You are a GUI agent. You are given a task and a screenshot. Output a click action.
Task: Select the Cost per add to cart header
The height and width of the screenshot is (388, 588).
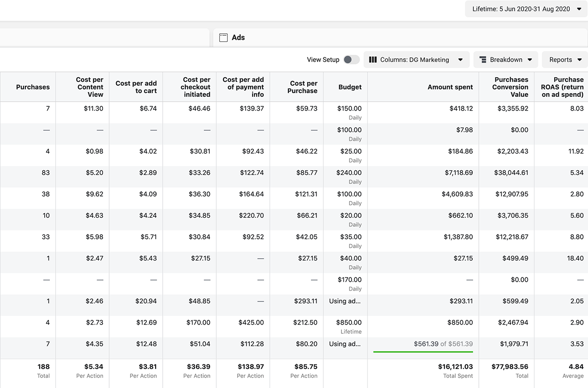[136, 87]
